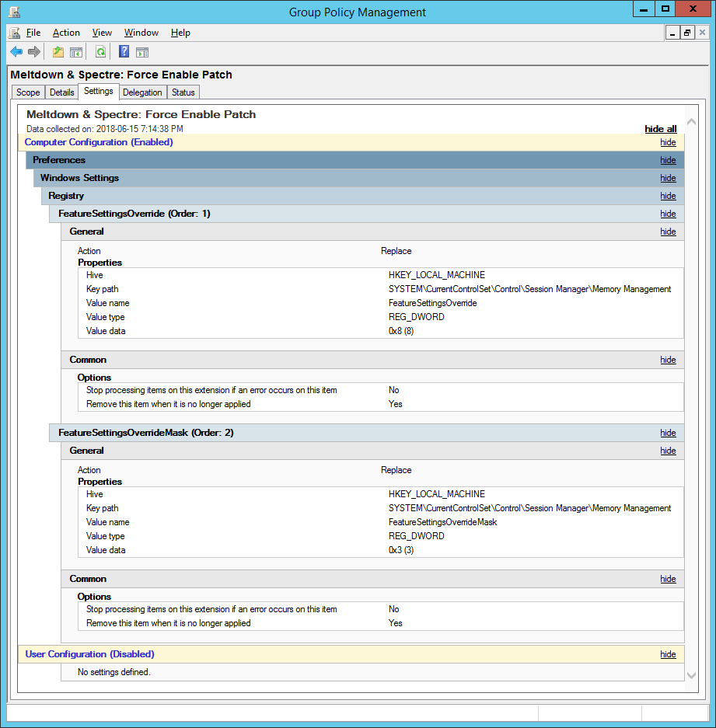Hide the FeatureSettingsOverrideMask (Order: 2) section
Viewport: 716px width, 728px height.
pyautogui.click(x=668, y=433)
